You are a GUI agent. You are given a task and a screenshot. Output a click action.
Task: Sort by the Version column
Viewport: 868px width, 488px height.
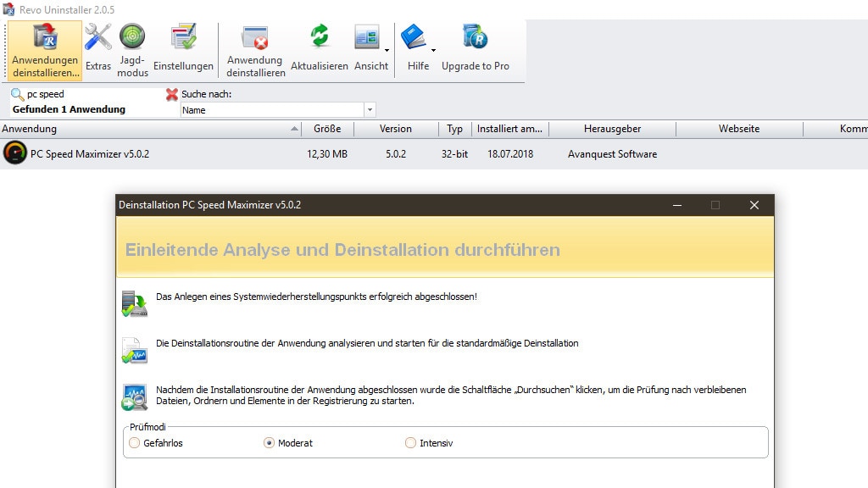pos(396,129)
